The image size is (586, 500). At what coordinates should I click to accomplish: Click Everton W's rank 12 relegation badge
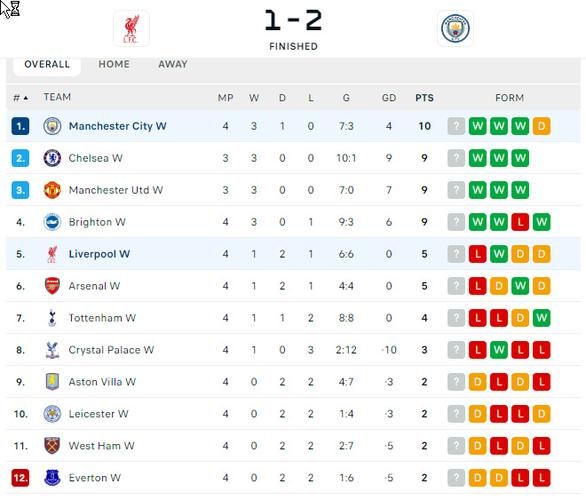[20, 478]
